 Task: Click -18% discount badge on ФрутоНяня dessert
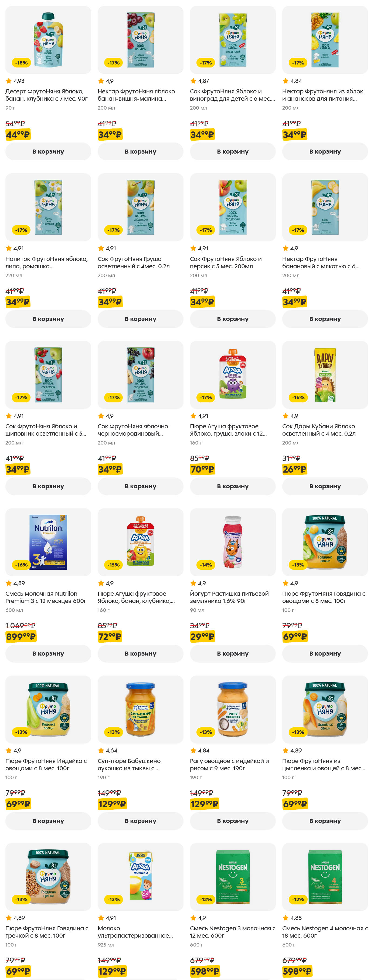coord(21,63)
